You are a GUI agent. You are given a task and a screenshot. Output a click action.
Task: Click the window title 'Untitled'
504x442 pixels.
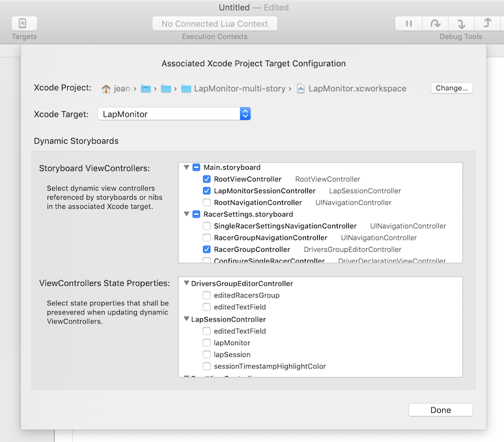point(234,7)
